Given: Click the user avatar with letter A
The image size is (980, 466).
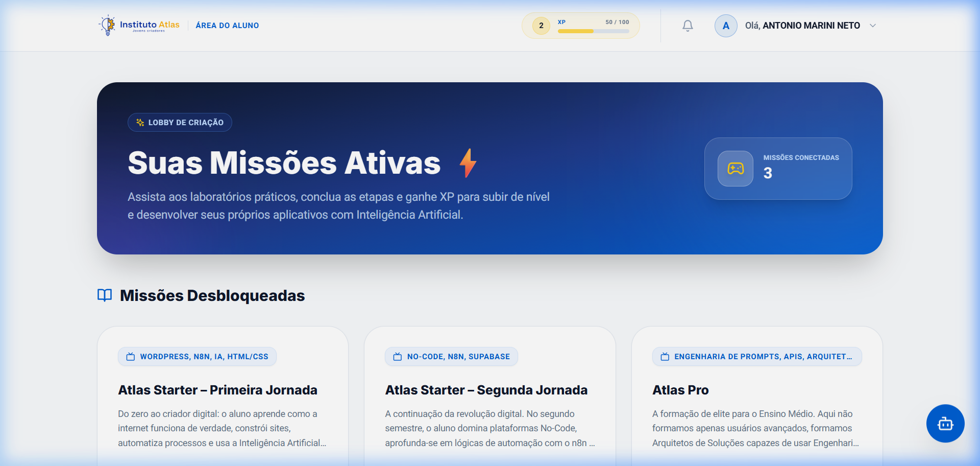Looking at the screenshot, I should [x=726, y=26].
